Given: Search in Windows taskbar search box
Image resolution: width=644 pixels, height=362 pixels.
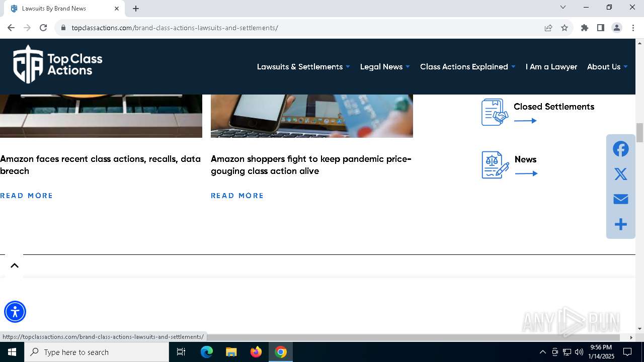Looking at the screenshot, I should (97, 352).
